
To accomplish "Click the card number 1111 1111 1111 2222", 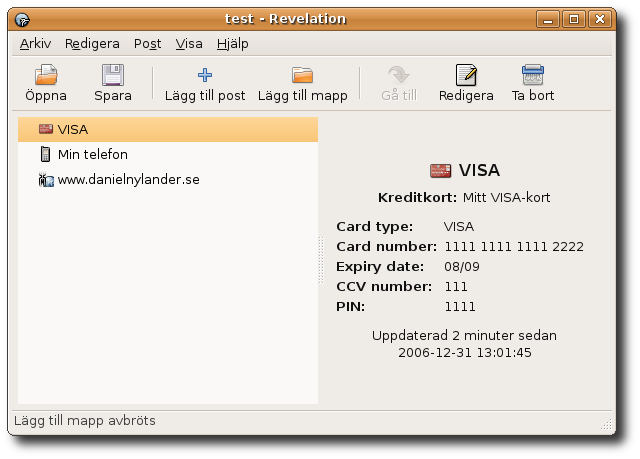I will pos(514,246).
